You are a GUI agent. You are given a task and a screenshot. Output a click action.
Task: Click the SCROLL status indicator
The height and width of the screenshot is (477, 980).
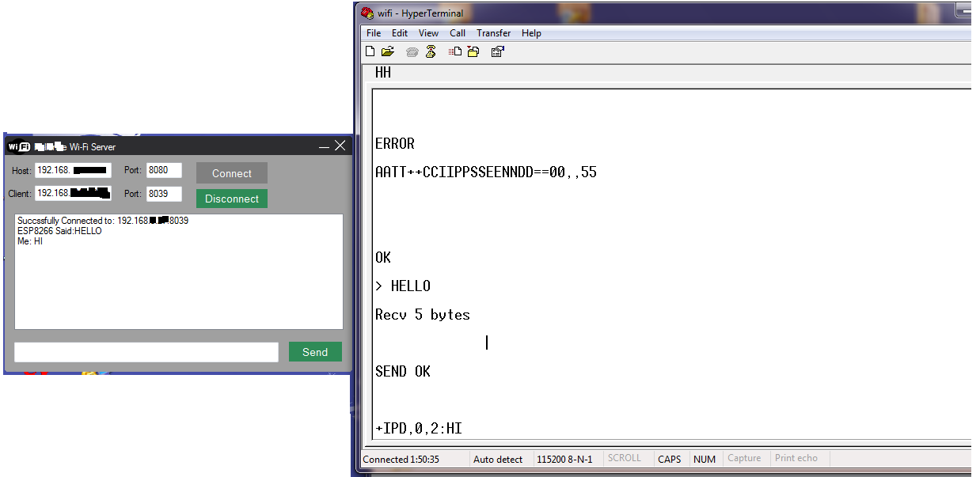click(625, 458)
